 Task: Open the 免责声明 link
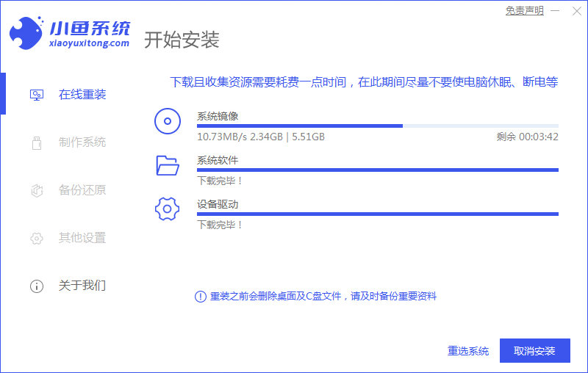pos(525,11)
